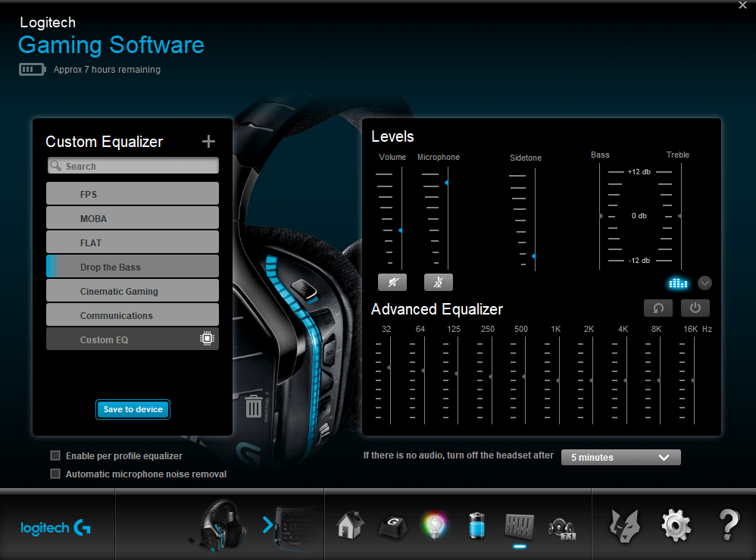Open help with the question mark

click(x=729, y=525)
